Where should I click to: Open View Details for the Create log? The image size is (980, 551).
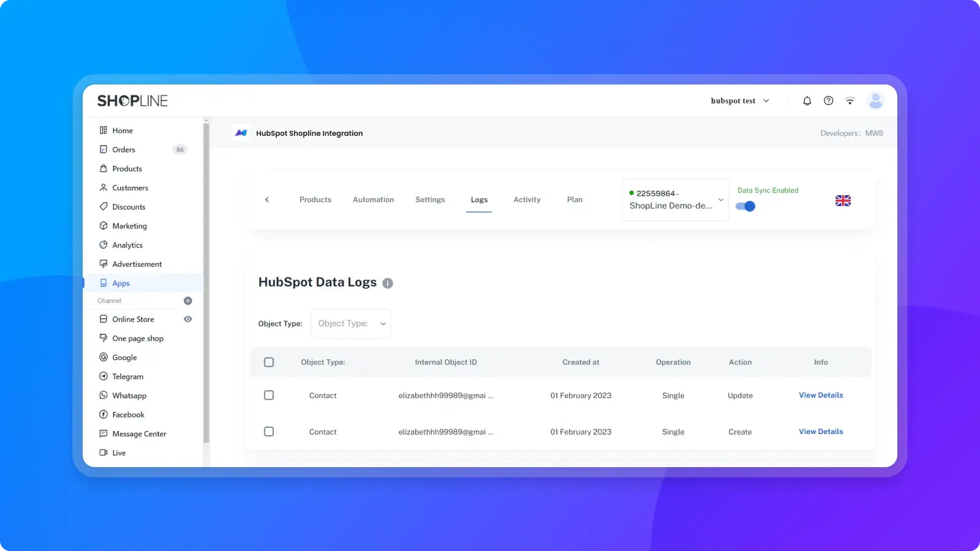click(x=821, y=432)
